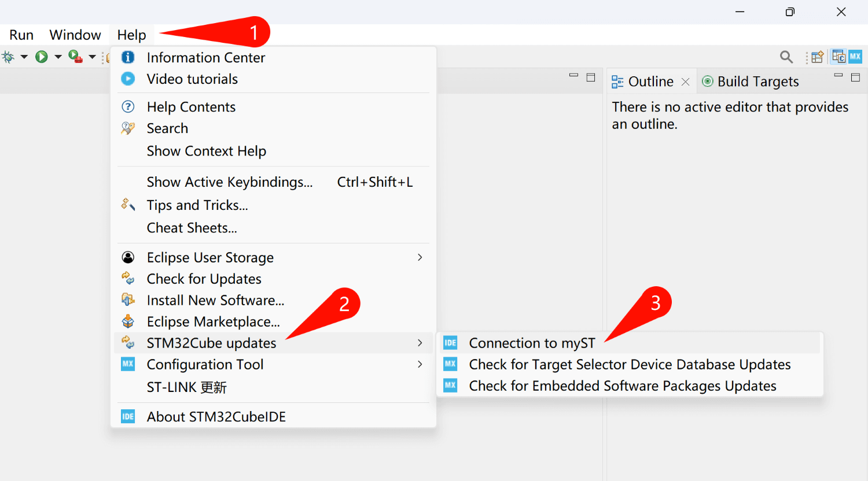868x481 pixels.
Task: Maximize the Outline panel view
Action: [855, 77]
